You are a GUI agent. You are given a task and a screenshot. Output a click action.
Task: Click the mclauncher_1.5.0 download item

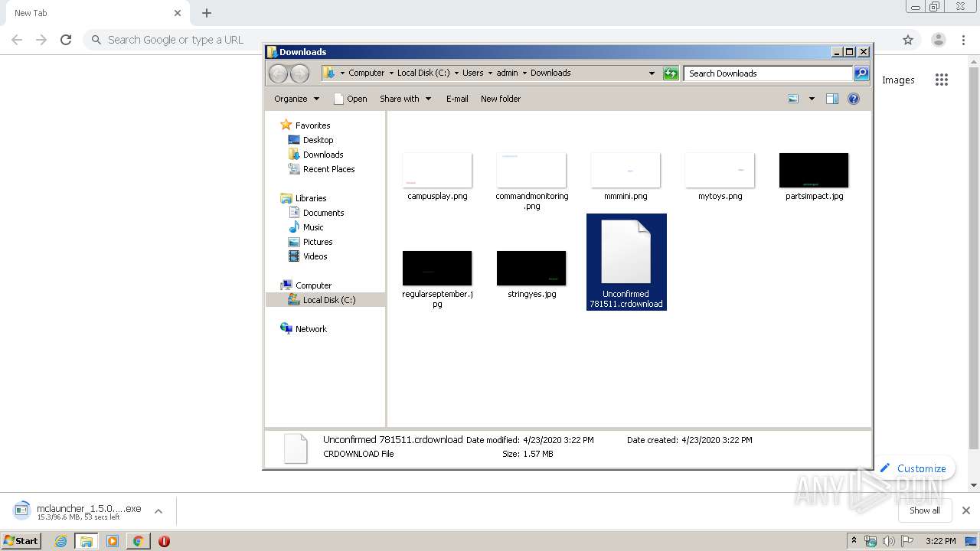(78, 511)
